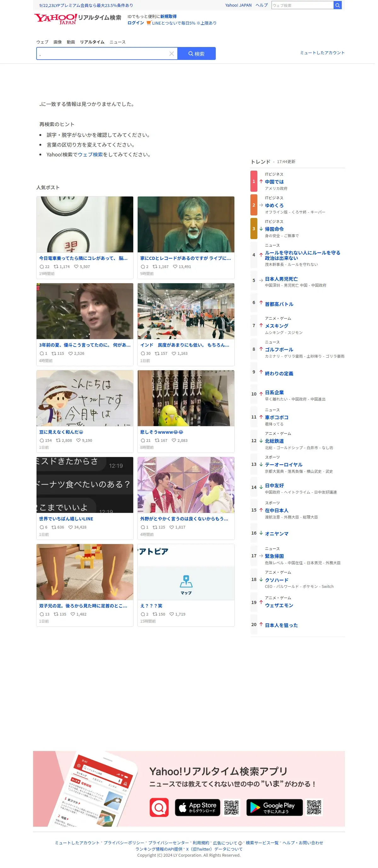378x868 pixels.
Task: Open trend 3 帰国命令
Action: point(274,229)
